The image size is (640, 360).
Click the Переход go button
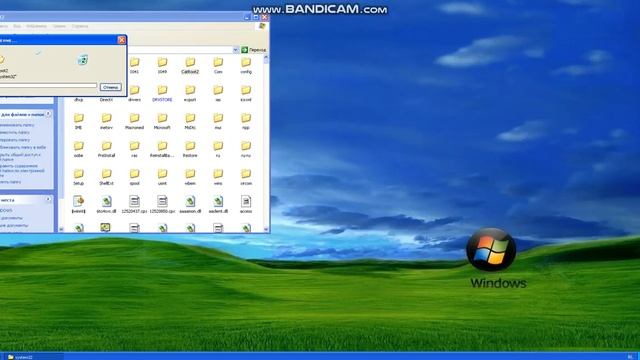pos(253,50)
